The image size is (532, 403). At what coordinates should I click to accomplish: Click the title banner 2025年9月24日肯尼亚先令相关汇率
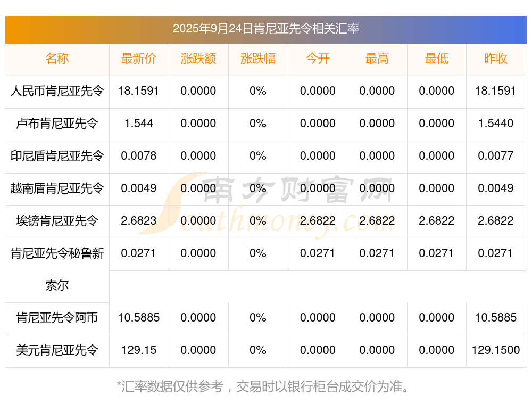click(x=265, y=29)
